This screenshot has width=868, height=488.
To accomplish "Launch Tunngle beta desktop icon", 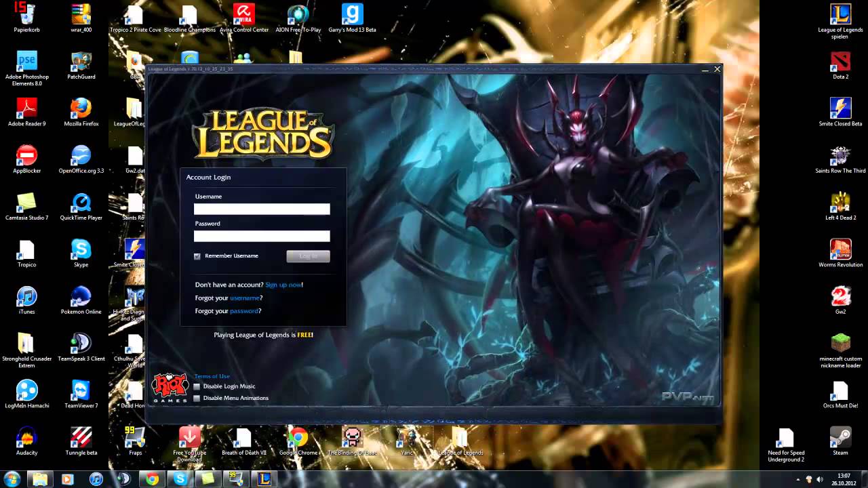I will (x=81, y=441).
